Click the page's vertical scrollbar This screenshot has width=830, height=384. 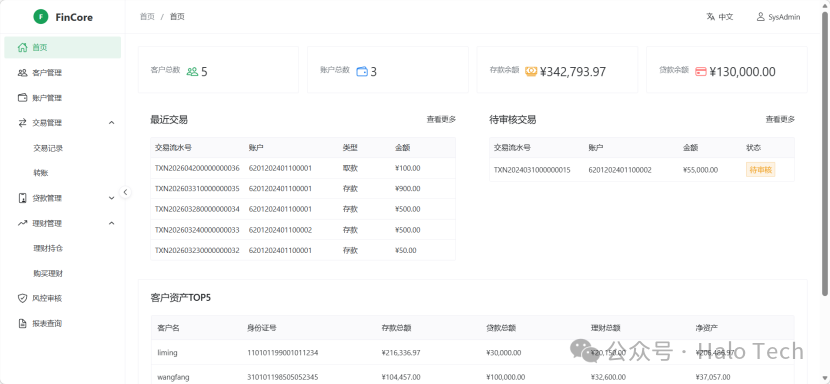[x=825, y=154]
